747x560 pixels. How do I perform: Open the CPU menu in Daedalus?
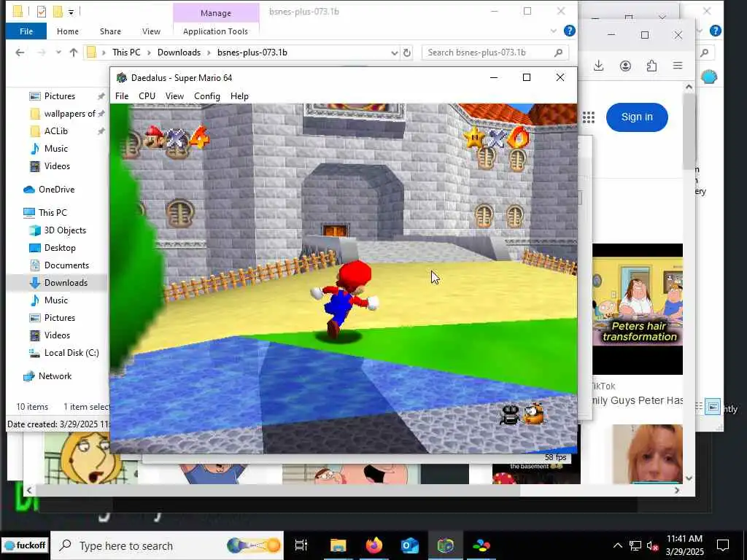coord(147,96)
